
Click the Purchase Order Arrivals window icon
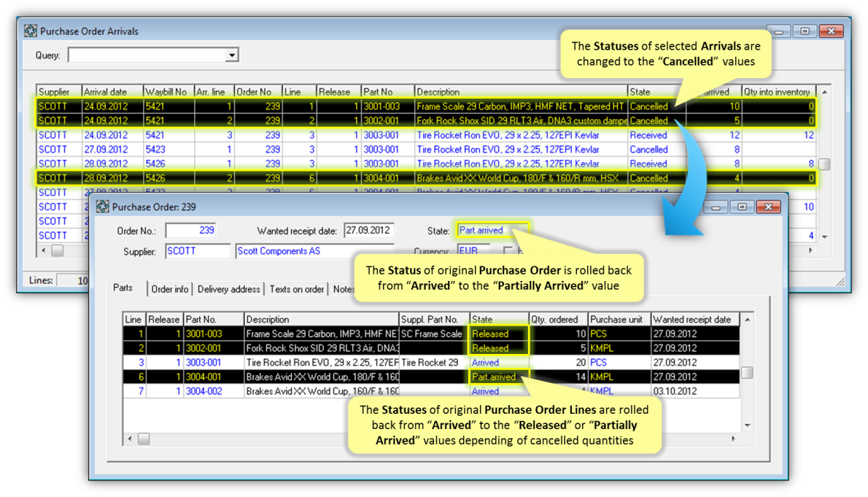(31, 31)
